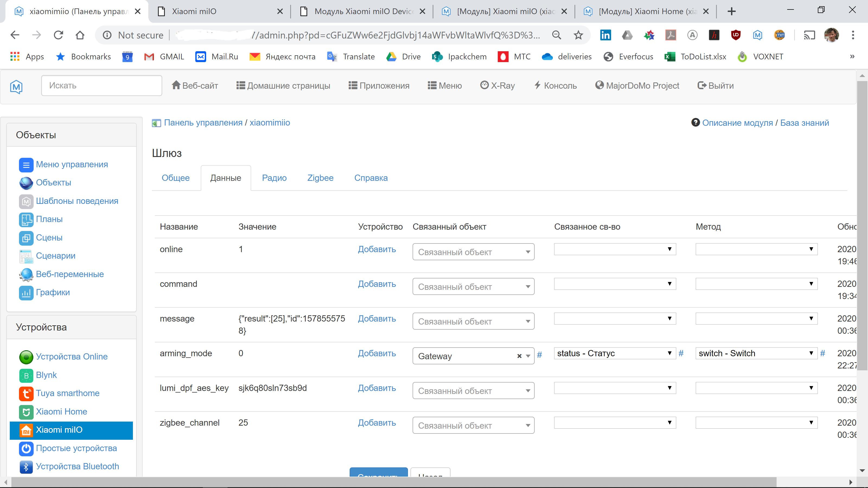Switch to the Zigbee tab
The width and height of the screenshot is (868, 488).
[320, 178]
